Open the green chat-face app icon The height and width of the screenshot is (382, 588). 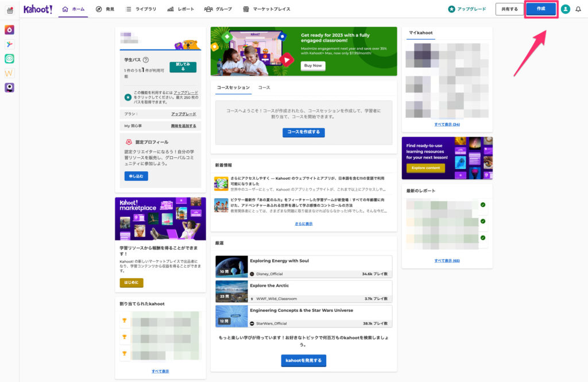click(9, 59)
